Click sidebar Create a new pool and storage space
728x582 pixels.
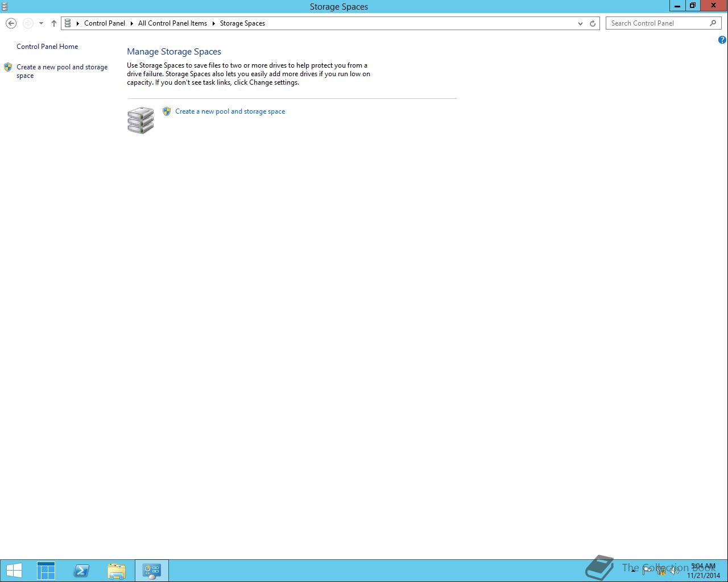tap(62, 71)
